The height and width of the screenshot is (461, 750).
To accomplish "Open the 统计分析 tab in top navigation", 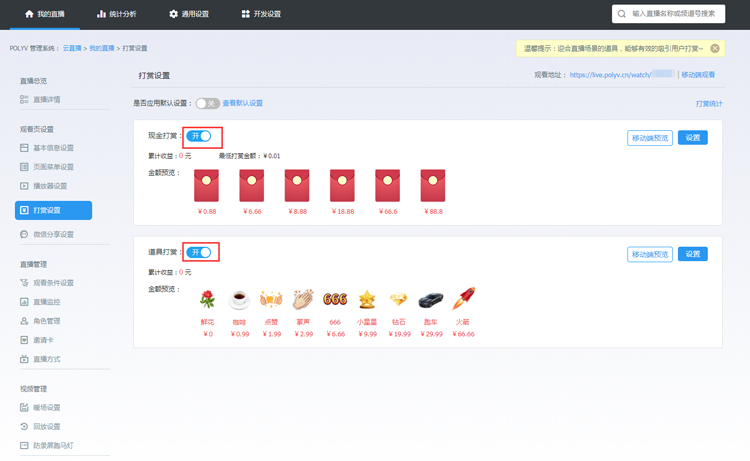I will tap(117, 14).
